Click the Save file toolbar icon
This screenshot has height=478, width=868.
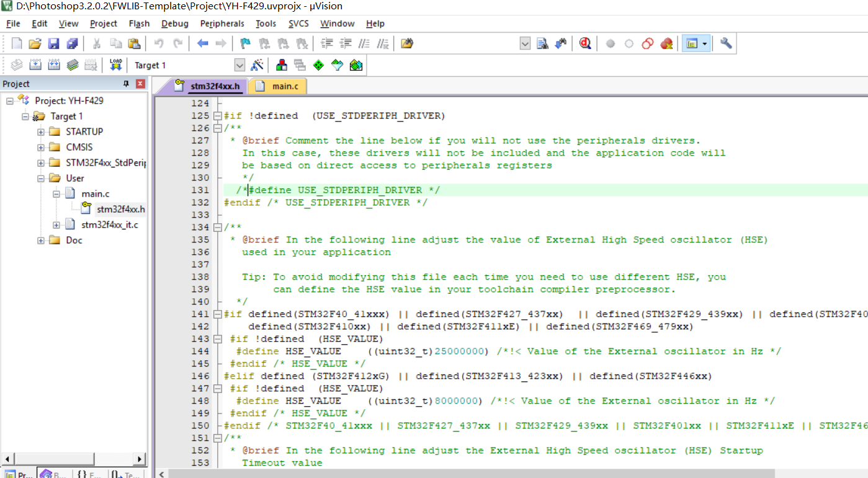click(x=53, y=43)
